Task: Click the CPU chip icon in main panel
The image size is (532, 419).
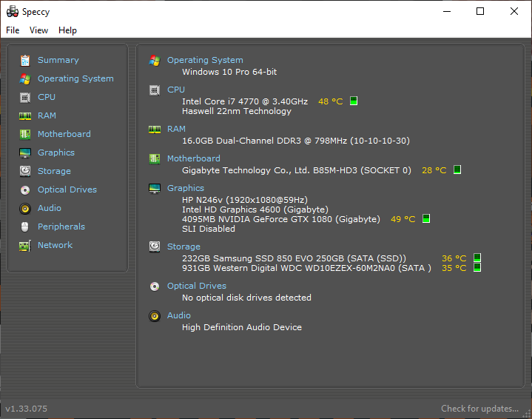Action: [155, 90]
